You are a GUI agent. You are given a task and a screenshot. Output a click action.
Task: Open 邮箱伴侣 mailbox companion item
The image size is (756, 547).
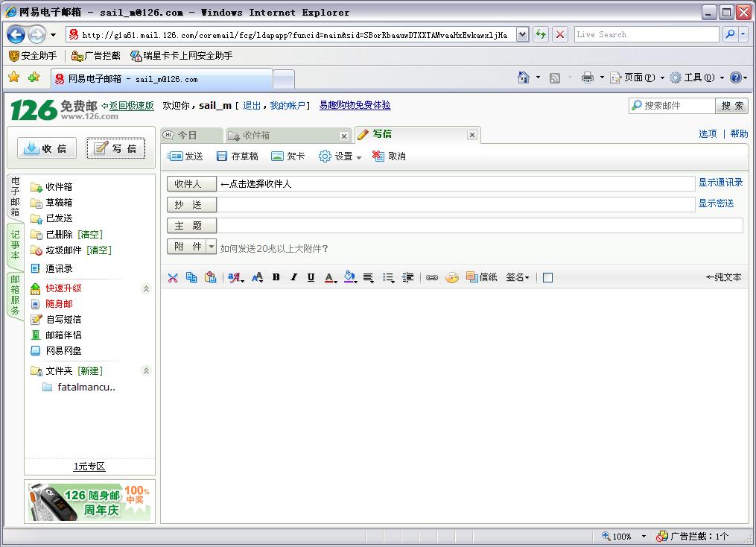pyautogui.click(x=63, y=335)
